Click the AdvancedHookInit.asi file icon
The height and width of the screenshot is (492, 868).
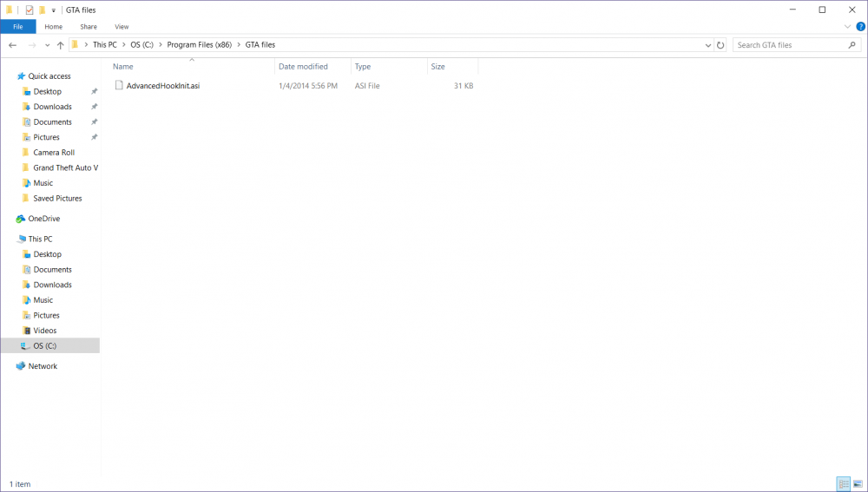118,85
